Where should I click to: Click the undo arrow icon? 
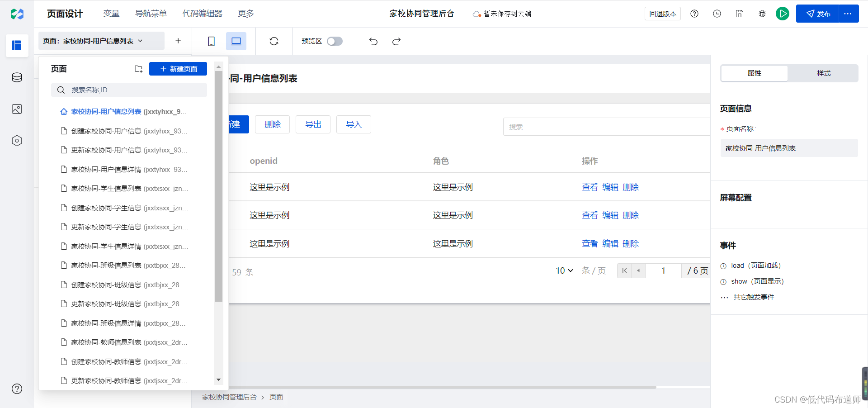tap(373, 41)
